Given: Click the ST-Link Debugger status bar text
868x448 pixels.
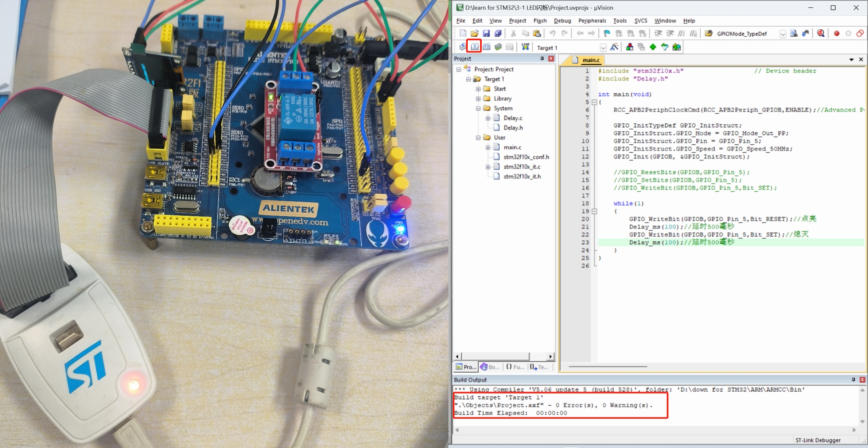Looking at the screenshot, I should 818,440.
